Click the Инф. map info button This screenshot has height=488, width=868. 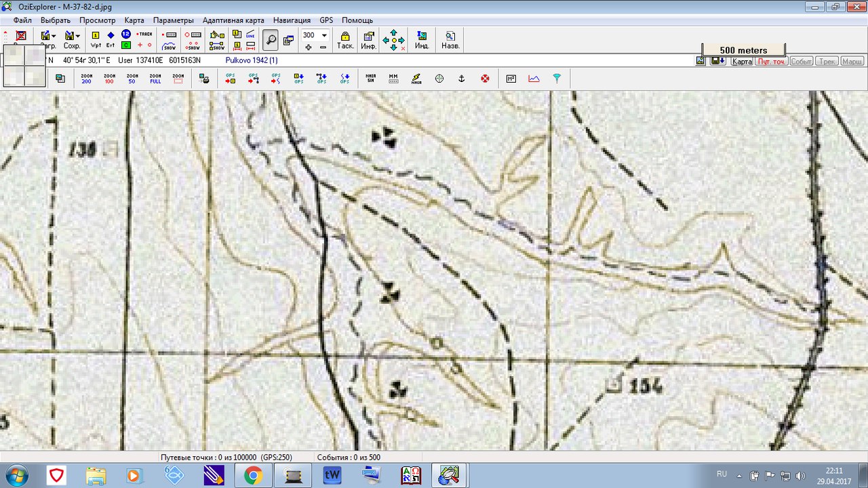point(369,40)
